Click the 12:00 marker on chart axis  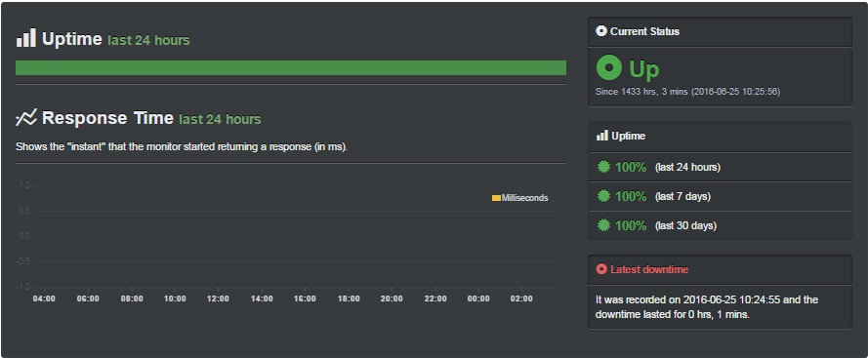(218, 298)
